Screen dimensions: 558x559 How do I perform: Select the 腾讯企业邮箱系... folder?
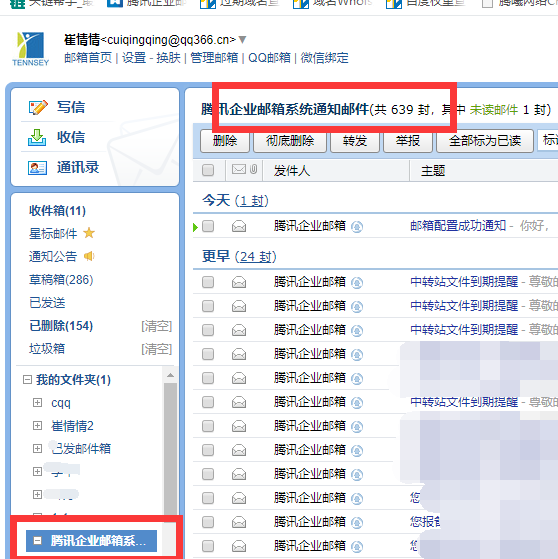tap(91, 541)
